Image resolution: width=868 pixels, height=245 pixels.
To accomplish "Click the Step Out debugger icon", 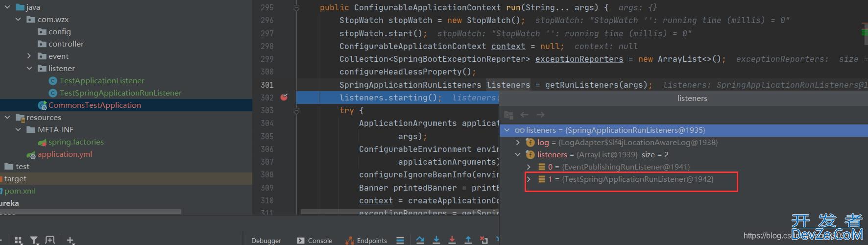I will 468,240.
